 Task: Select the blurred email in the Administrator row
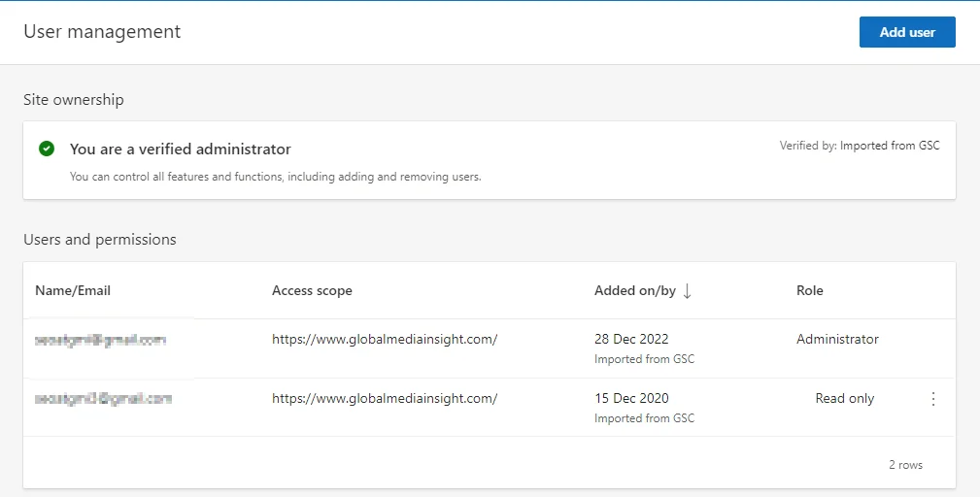(x=100, y=341)
